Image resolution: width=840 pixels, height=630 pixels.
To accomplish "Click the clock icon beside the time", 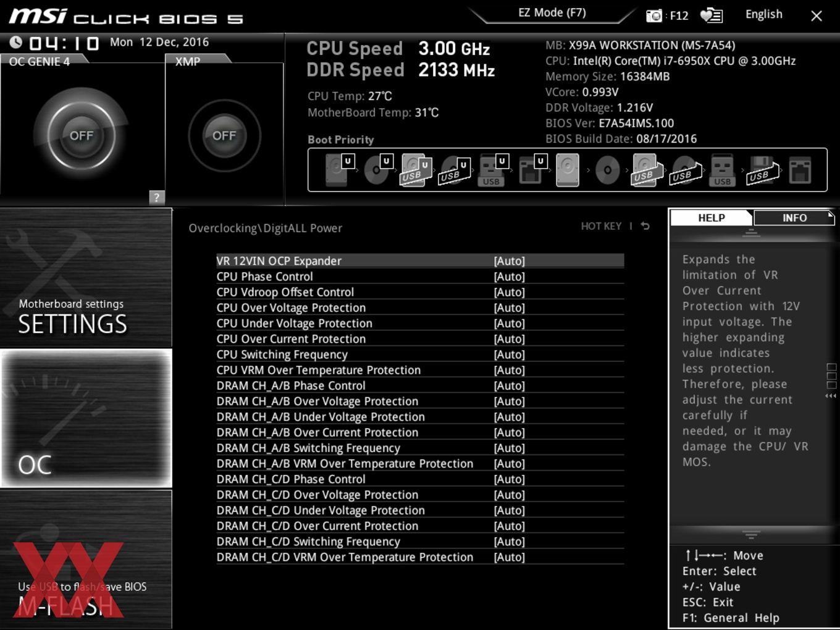I will (16, 42).
